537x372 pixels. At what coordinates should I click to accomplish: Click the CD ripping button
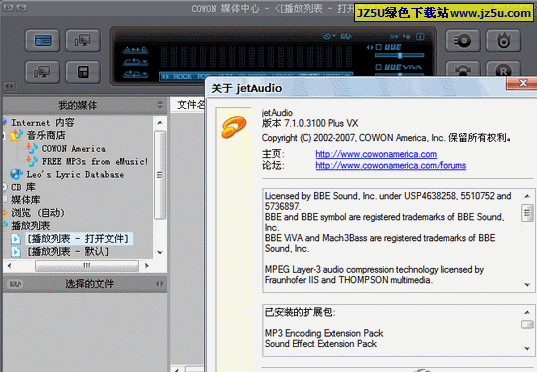click(x=463, y=41)
